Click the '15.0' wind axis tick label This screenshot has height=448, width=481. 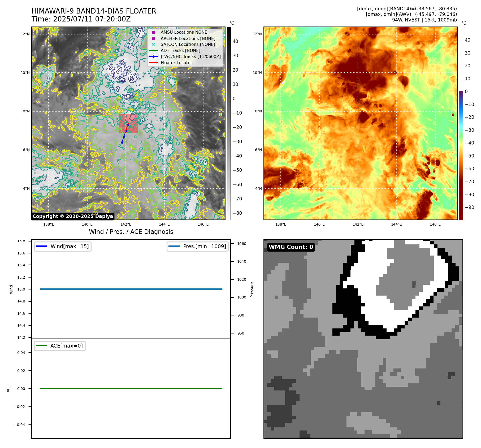(x=21, y=289)
